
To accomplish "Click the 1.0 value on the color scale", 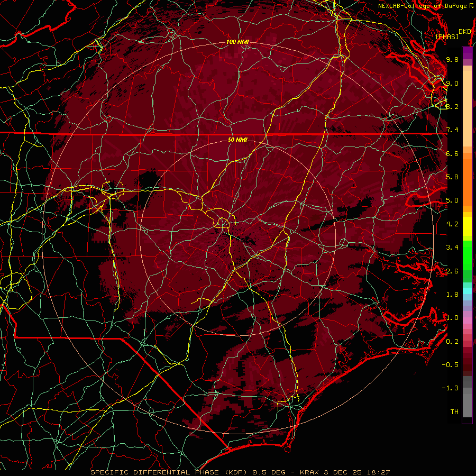I will pos(452,318).
